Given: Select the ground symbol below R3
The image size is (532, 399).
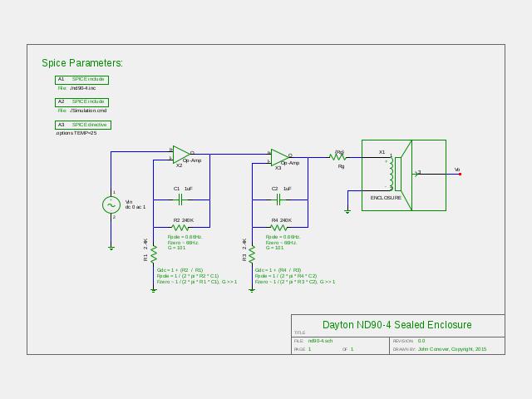Looking at the screenshot, I should tap(252, 290).
